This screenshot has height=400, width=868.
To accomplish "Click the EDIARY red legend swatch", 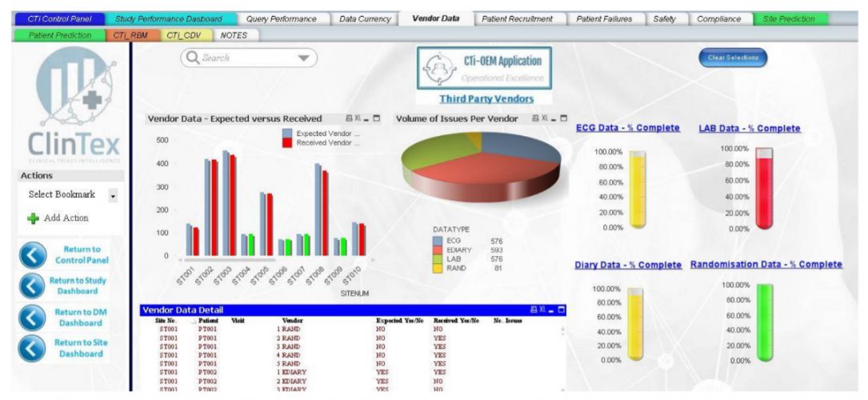I will click(x=438, y=250).
